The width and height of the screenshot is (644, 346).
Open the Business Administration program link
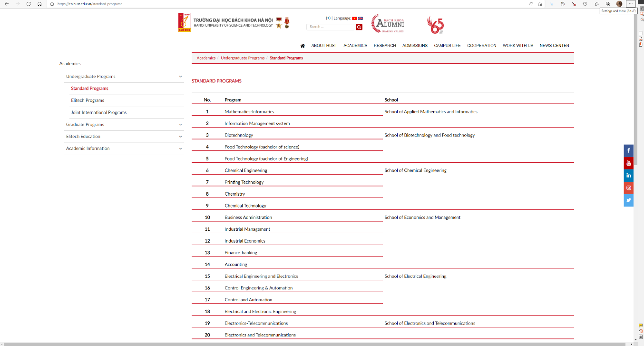point(248,217)
